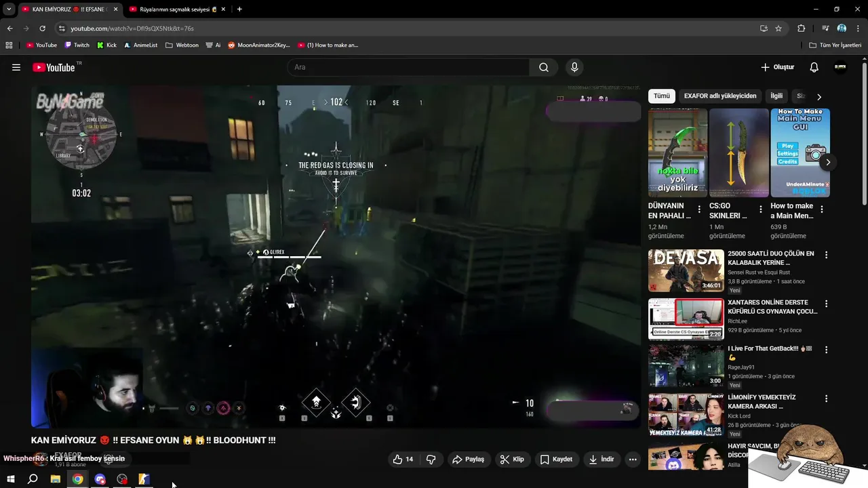Open options for DÜNYANIN EN PAHALI short

tap(699, 209)
